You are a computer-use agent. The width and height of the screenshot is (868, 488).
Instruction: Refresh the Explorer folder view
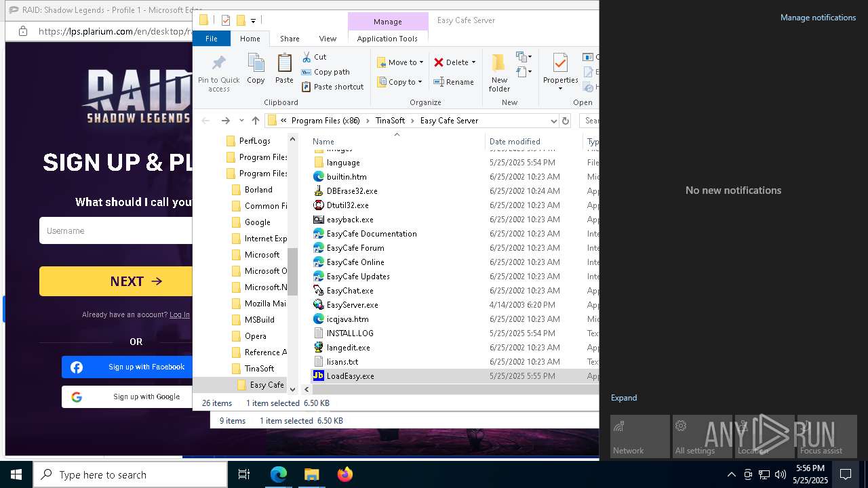(x=566, y=121)
